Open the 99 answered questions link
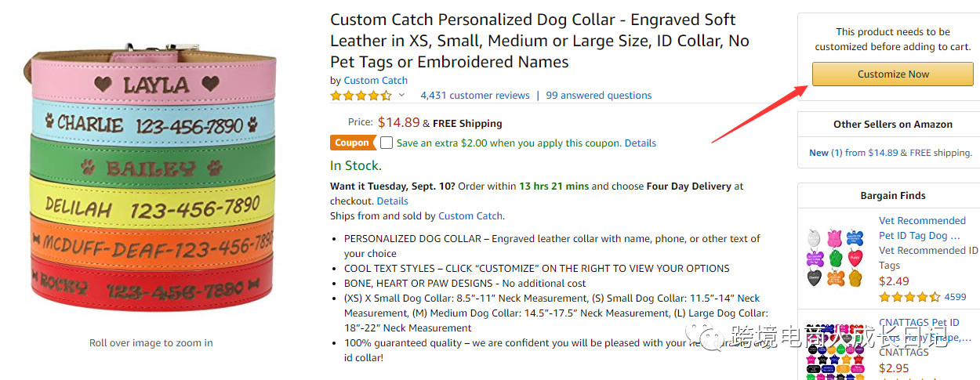 pyautogui.click(x=599, y=96)
